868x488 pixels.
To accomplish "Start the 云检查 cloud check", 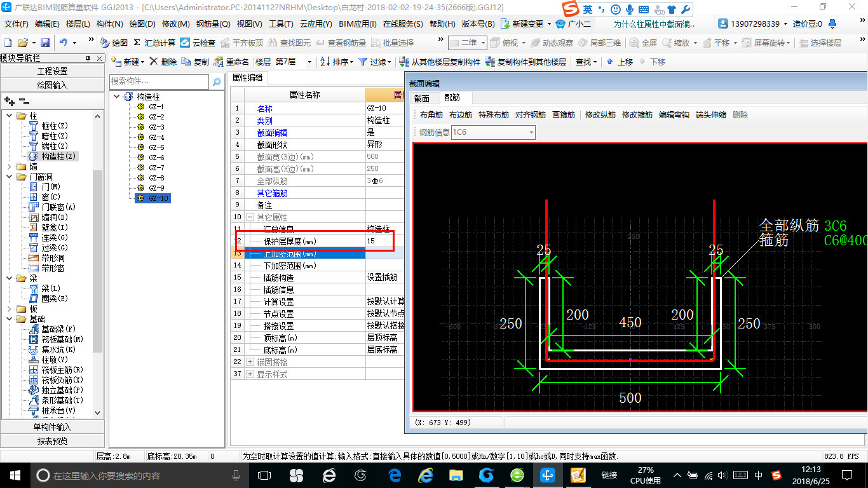I will coord(198,43).
